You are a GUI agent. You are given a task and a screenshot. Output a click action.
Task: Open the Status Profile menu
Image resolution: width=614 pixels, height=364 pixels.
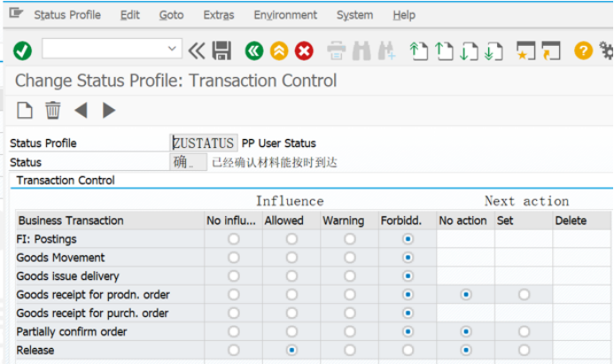tap(67, 15)
